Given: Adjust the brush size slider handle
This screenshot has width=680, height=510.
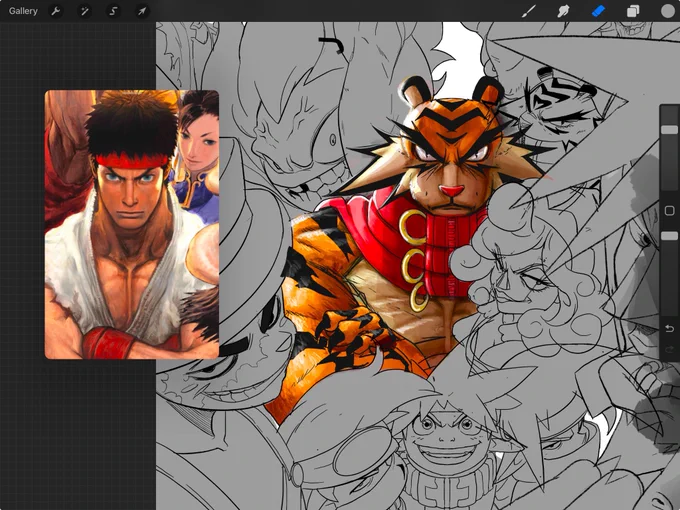Looking at the screenshot, I should pos(669,130).
